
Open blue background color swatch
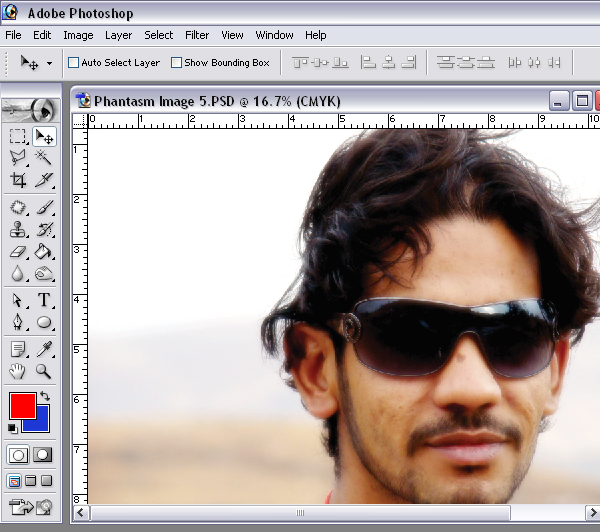coord(41,424)
